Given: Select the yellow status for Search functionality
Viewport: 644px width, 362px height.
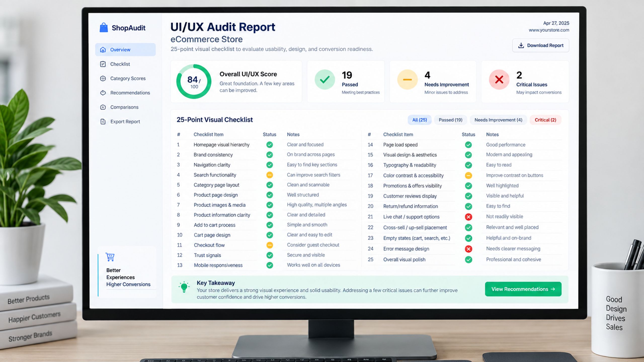Looking at the screenshot, I should 269,175.
